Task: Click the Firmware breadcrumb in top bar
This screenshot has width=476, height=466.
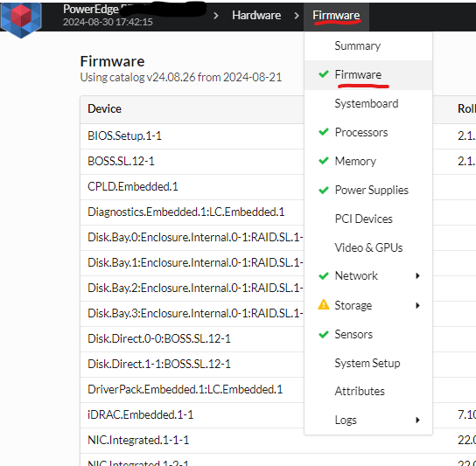Action: [x=336, y=15]
